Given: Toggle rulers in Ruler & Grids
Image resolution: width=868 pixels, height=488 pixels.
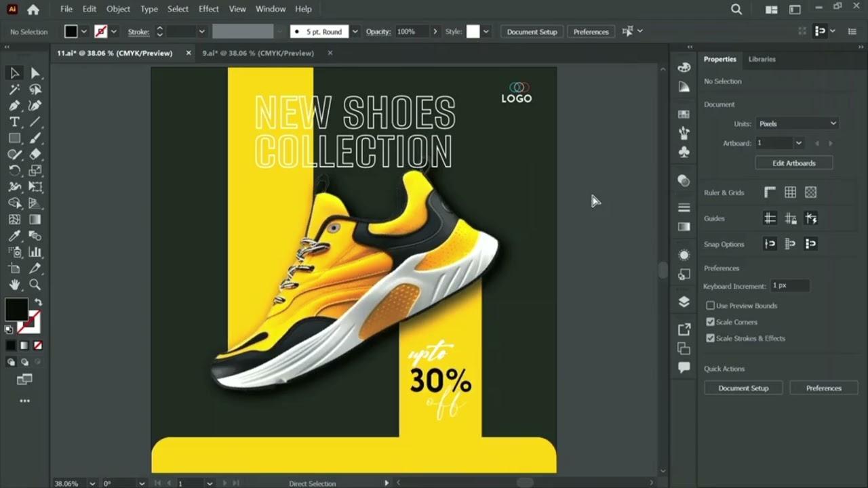Looking at the screenshot, I should click(x=770, y=192).
